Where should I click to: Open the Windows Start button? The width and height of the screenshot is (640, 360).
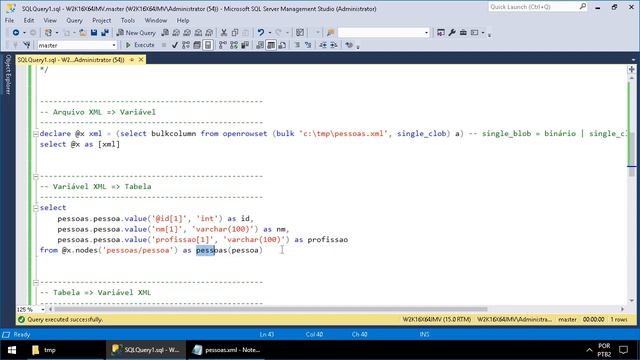pyautogui.click(x=11, y=350)
